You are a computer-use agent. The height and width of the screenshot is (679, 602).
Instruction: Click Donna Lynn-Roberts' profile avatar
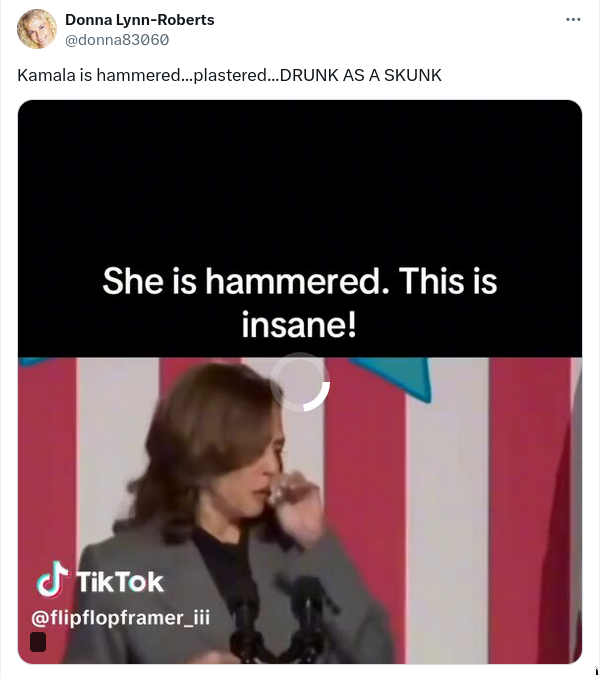tap(37, 29)
